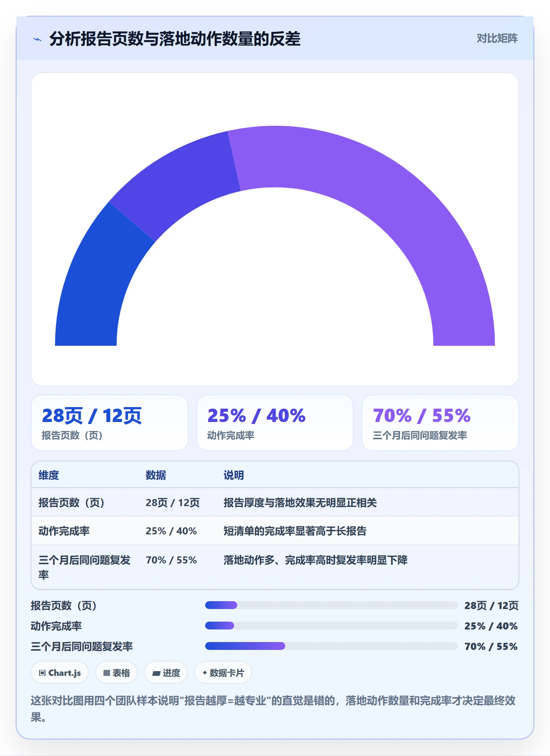Select the 三个月后同问题复发率 cell in the table
Screen dimensions: 550x756
pyautogui.click(x=84, y=567)
